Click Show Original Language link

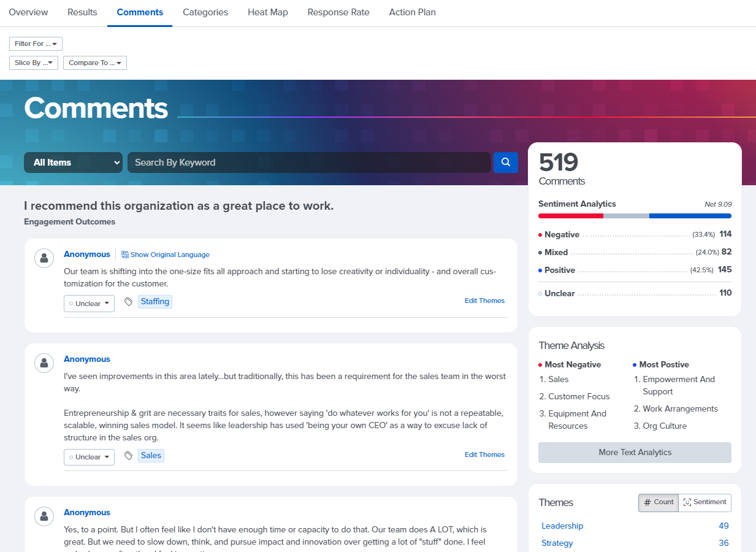coord(170,255)
